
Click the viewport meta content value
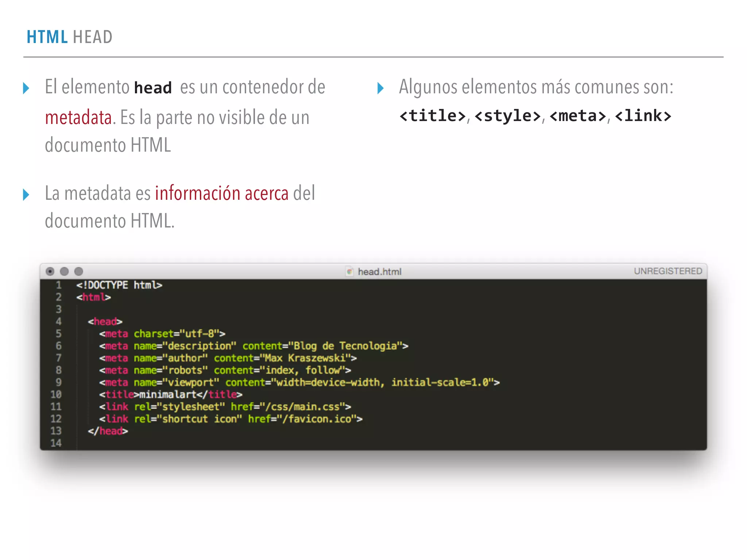(x=382, y=382)
